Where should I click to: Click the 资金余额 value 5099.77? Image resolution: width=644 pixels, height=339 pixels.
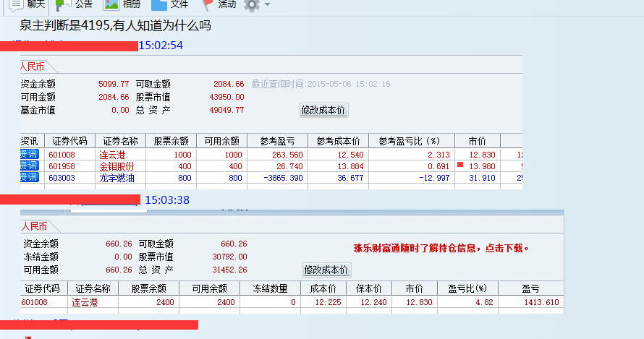pos(114,84)
